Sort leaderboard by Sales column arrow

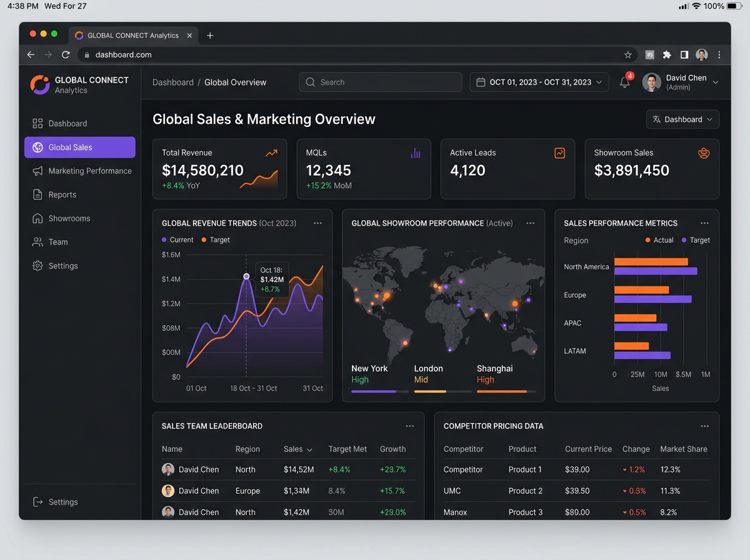(x=309, y=449)
